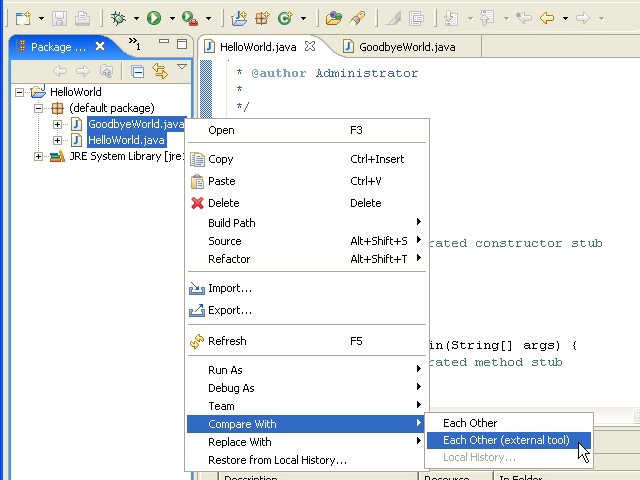This screenshot has height=480, width=640.
Task: Click the New Java Package icon
Action: 260,18
